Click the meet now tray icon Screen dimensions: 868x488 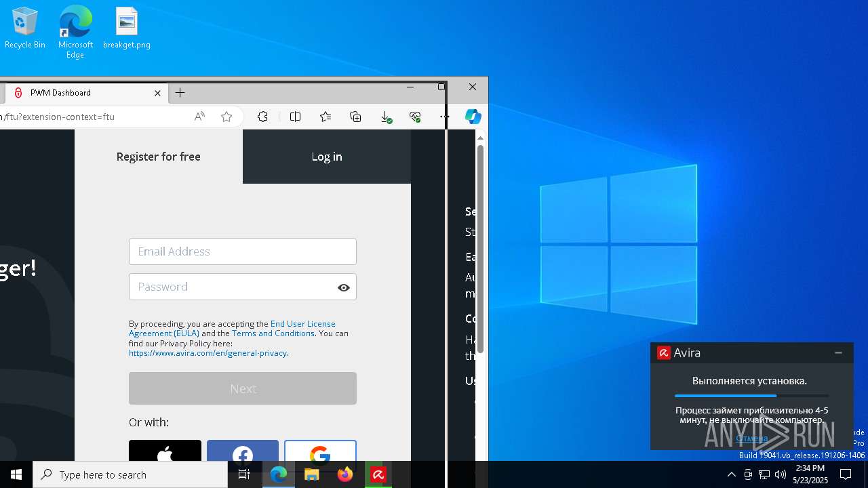[x=748, y=474]
